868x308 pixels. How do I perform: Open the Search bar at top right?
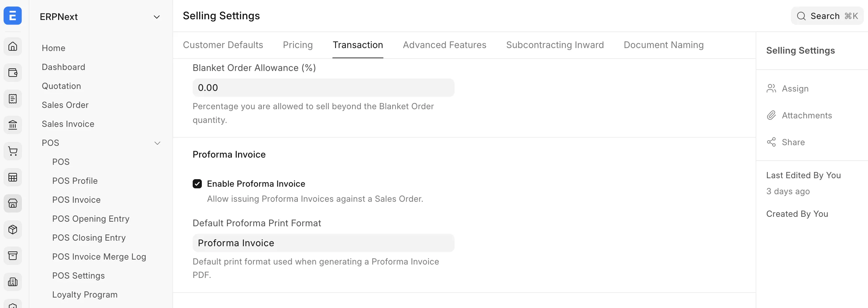pyautogui.click(x=827, y=16)
